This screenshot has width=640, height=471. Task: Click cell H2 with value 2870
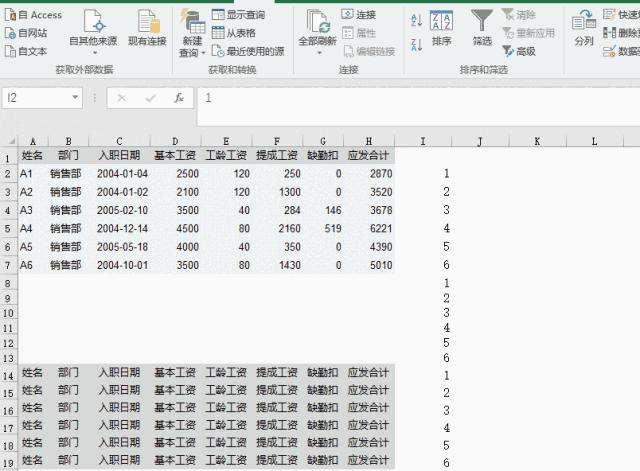tap(369, 174)
